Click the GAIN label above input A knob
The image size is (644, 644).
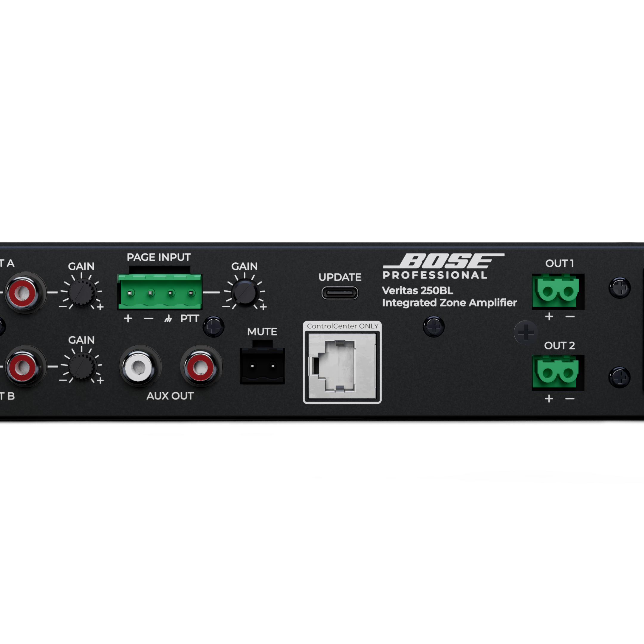(81, 266)
